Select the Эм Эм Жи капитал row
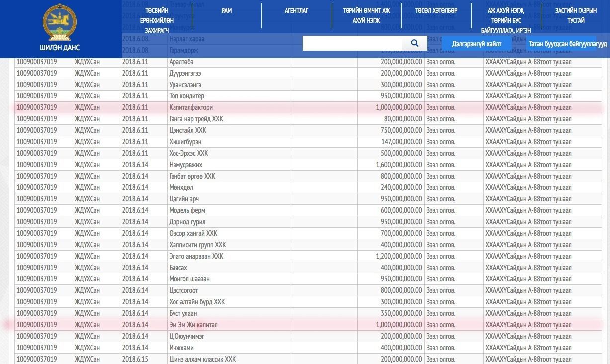Image resolution: width=610 pixels, height=364 pixels. click(308, 325)
